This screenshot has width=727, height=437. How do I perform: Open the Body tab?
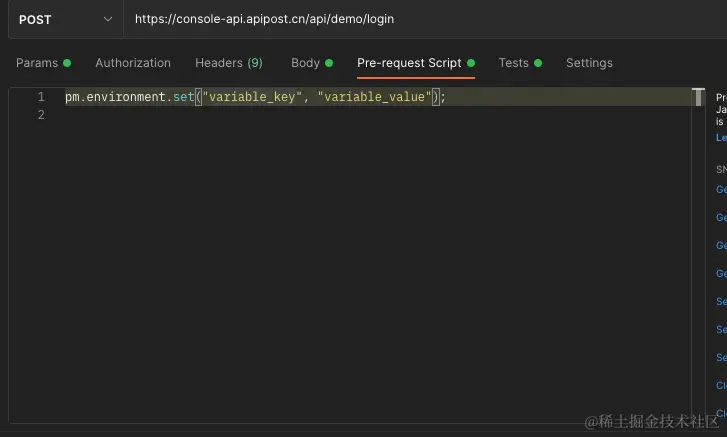[x=312, y=63]
